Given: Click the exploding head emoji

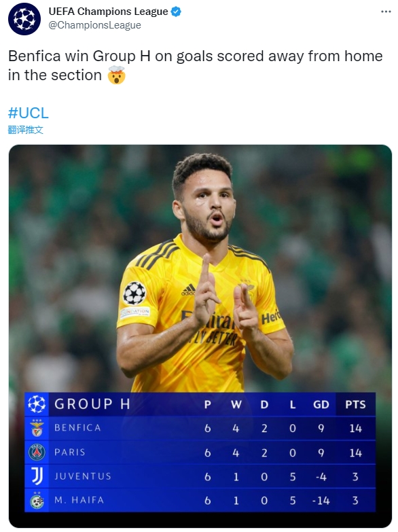Looking at the screenshot, I should [x=117, y=75].
